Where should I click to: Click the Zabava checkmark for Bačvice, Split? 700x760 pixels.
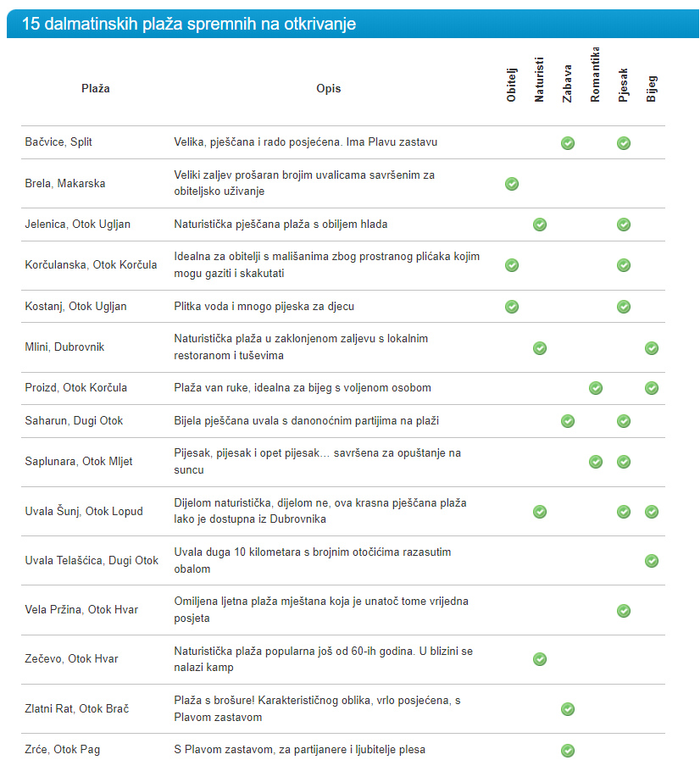(x=568, y=143)
